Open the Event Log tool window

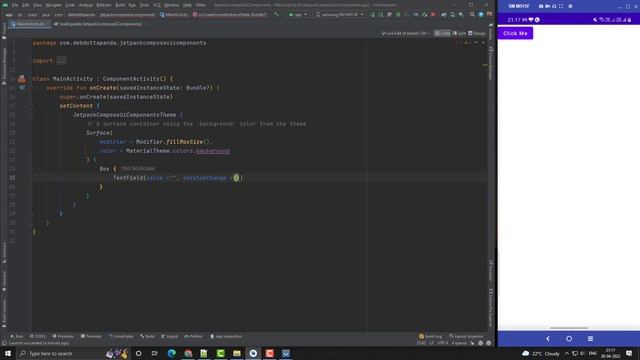(x=431, y=336)
